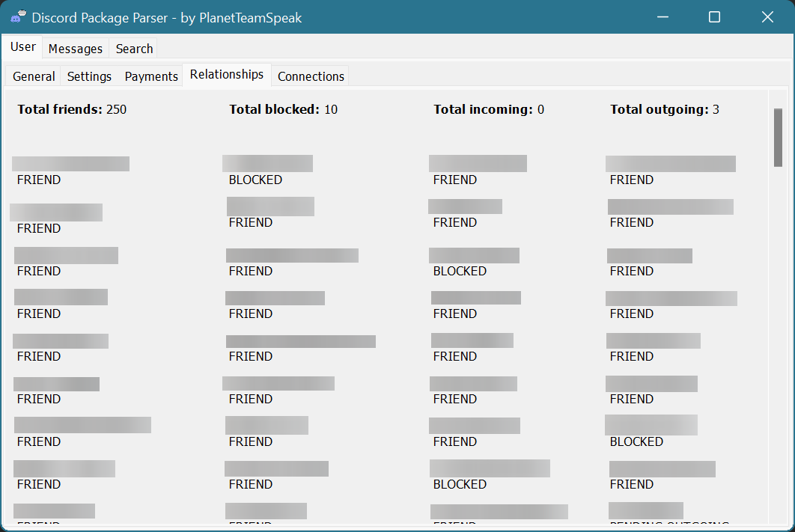The height and width of the screenshot is (532, 795).
Task: Open the Payments sub-tab
Action: (151, 76)
